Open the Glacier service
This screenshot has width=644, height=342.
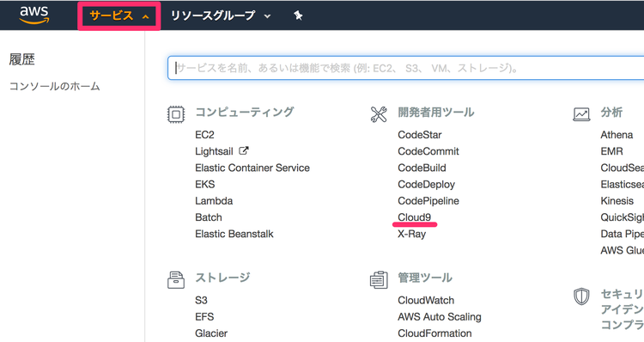pyautogui.click(x=211, y=333)
